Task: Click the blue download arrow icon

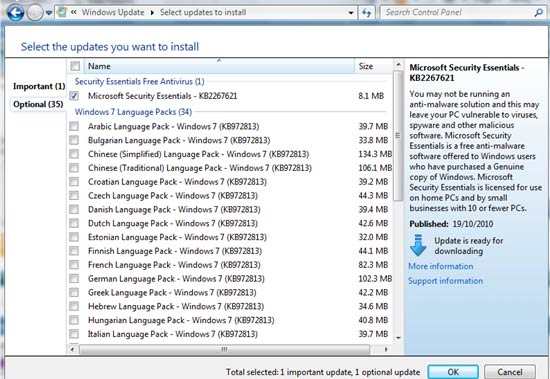Action: coord(418,245)
